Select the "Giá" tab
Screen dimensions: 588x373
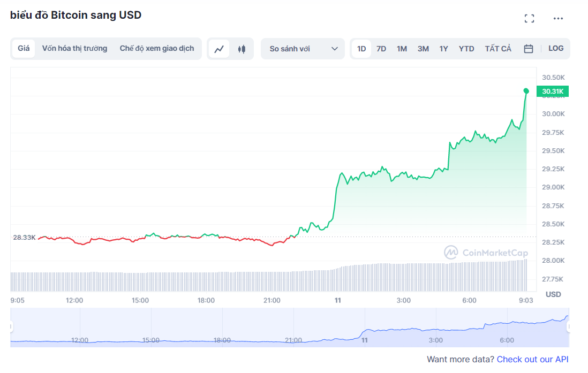tap(23, 48)
